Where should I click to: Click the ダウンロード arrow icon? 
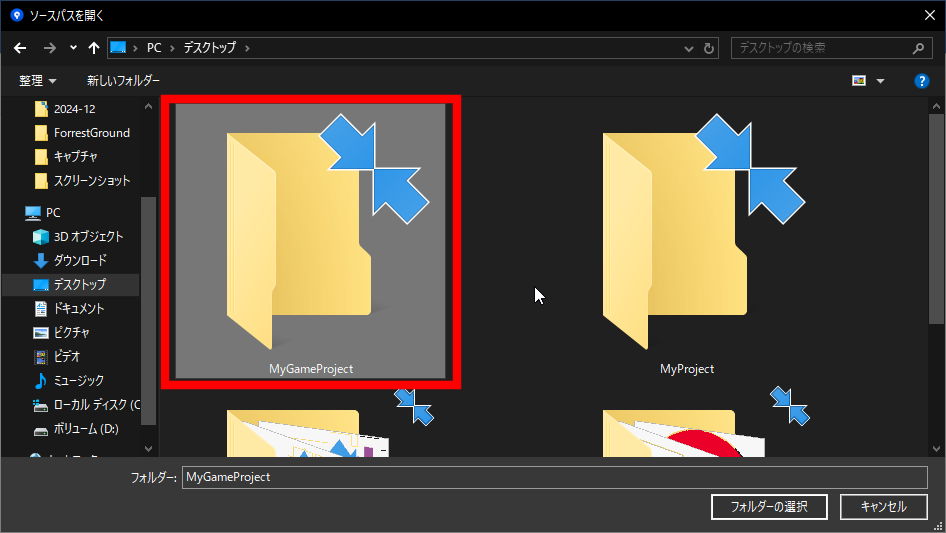click(x=40, y=261)
